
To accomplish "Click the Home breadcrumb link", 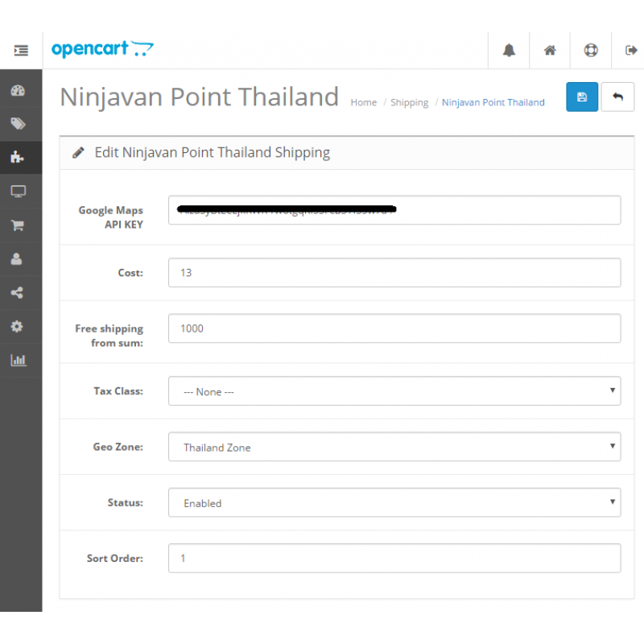I will click(x=363, y=103).
